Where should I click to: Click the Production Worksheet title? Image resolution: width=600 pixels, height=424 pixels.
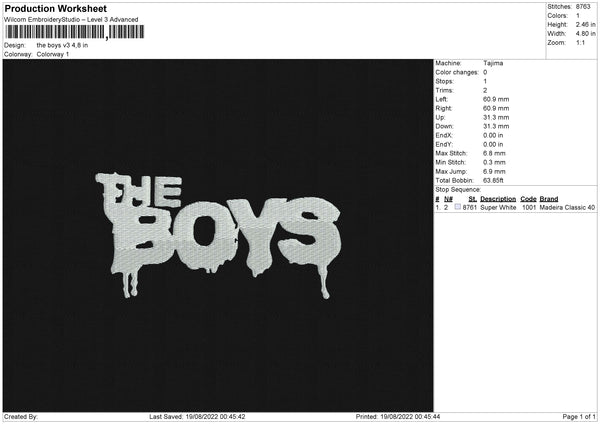[55, 8]
